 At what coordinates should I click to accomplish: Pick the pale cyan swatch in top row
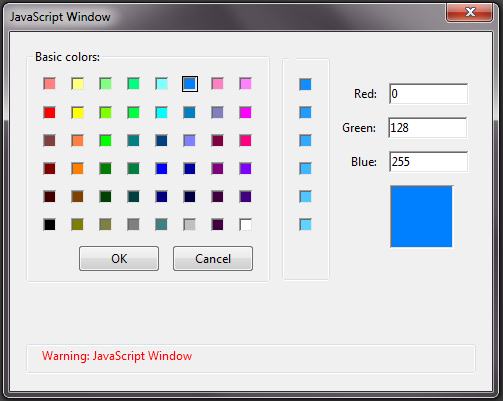[x=161, y=84]
